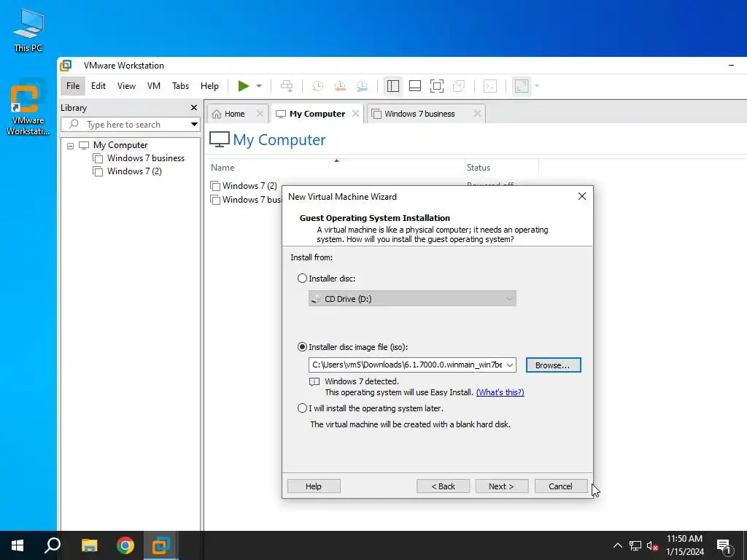Click Revert to snapshot toolbar icon

coord(340,86)
